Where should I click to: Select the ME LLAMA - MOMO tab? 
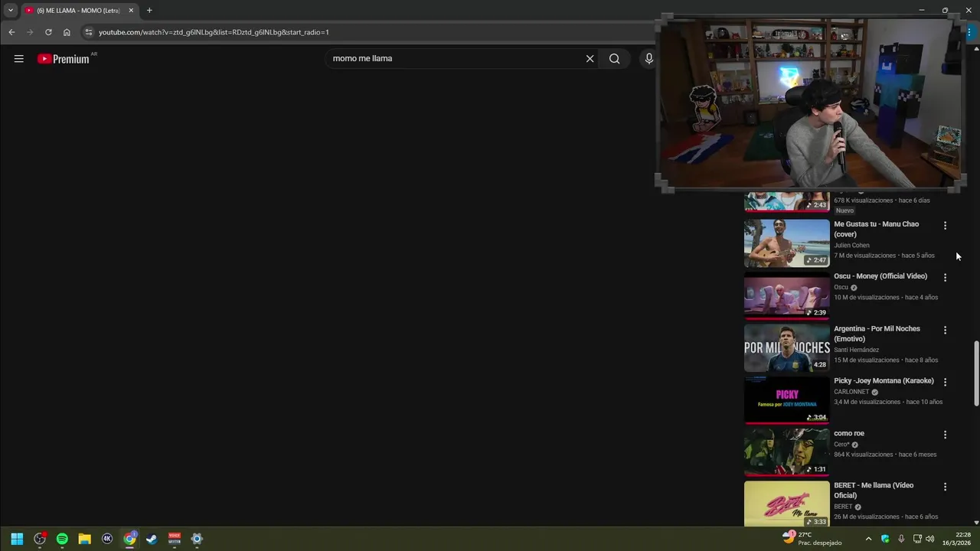(79, 11)
